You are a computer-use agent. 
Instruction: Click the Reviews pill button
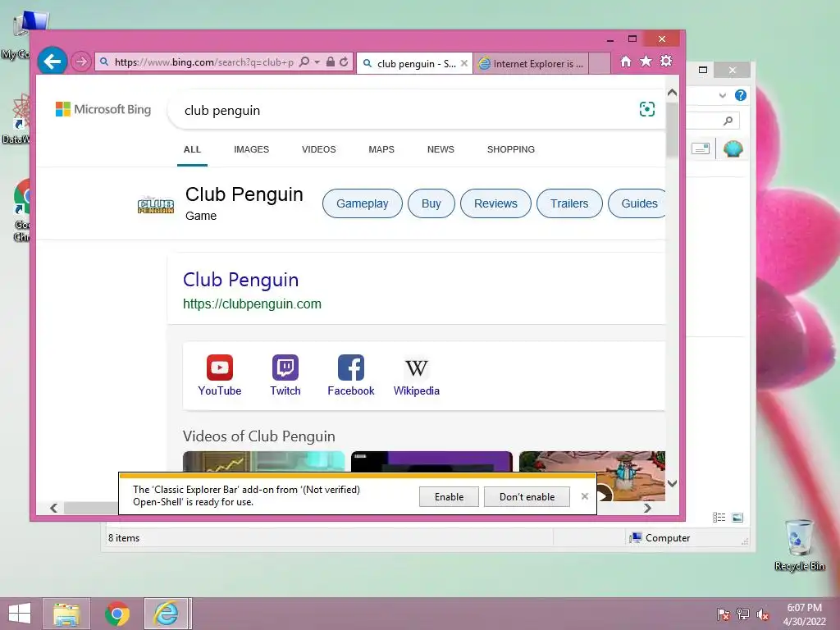click(495, 203)
